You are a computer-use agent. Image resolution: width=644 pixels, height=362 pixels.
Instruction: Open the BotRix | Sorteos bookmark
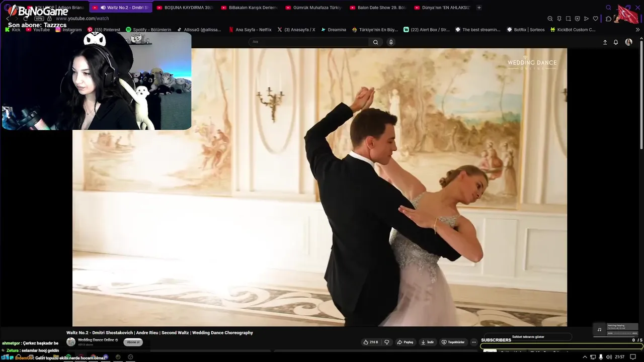point(526,30)
